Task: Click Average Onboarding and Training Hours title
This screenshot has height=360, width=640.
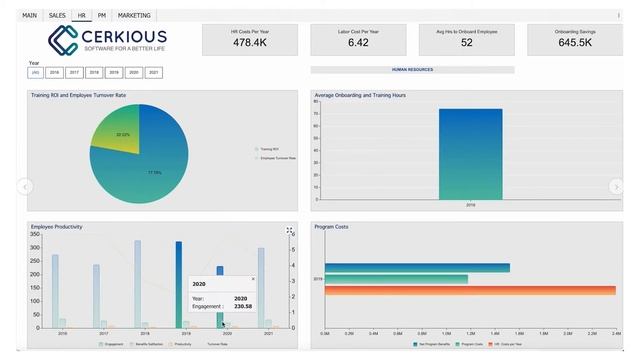Action: [360, 95]
